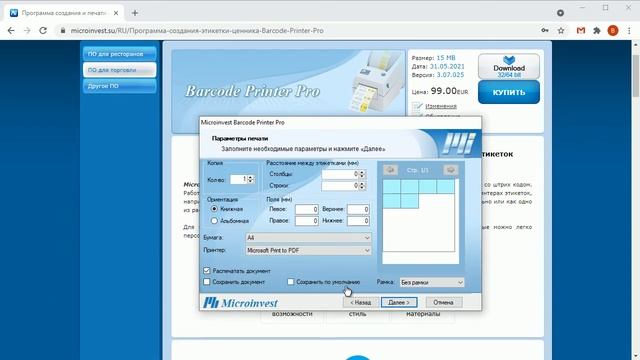Open the Бумага A4 dropdown
Viewport: 640px width, 360px height.
(x=308, y=238)
